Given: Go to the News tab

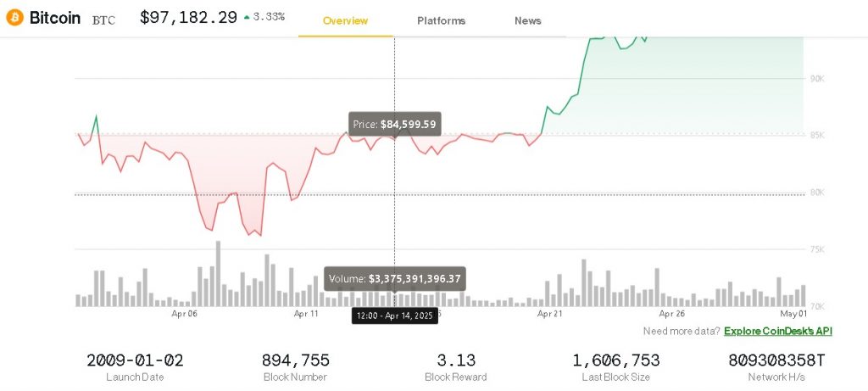Looking at the screenshot, I should (527, 20).
